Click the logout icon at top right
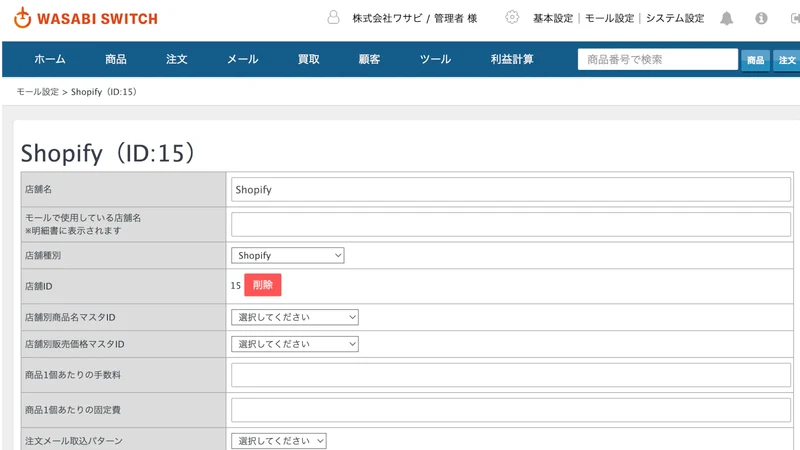This screenshot has width=800, height=450. 795,18
